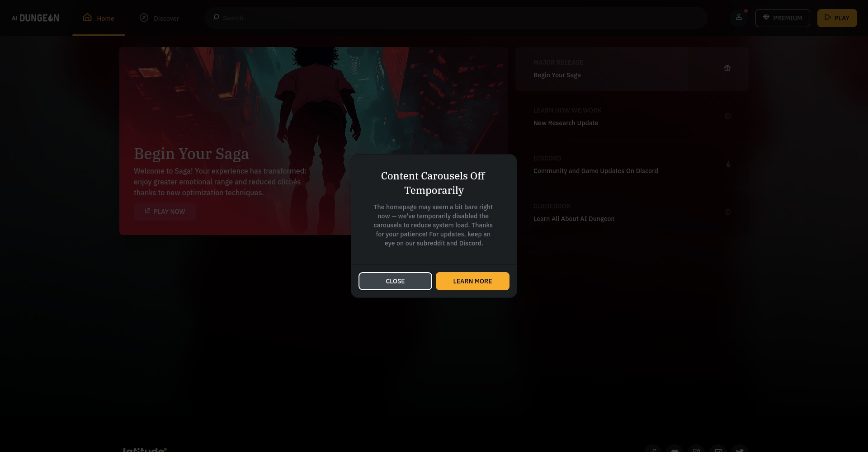Focus the Search input field

click(456, 18)
